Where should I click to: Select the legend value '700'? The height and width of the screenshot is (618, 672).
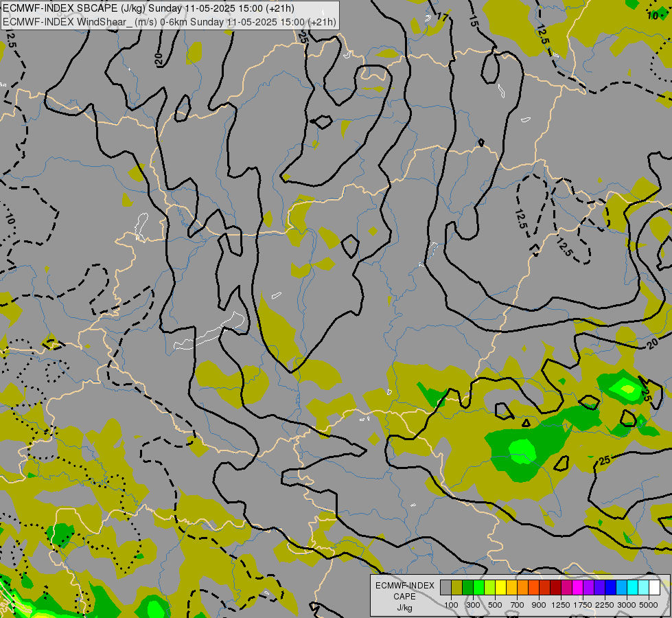[518, 605]
